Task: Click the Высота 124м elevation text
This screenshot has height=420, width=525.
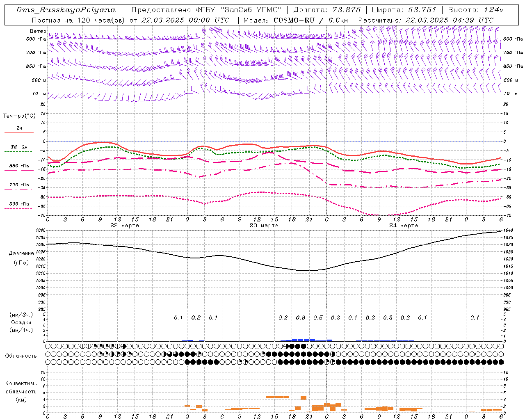Action: [476, 10]
